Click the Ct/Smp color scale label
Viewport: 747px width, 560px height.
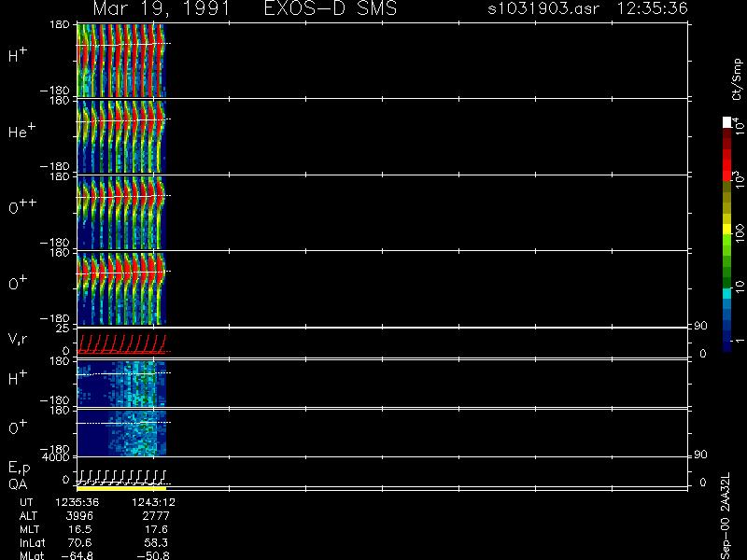coord(737,79)
